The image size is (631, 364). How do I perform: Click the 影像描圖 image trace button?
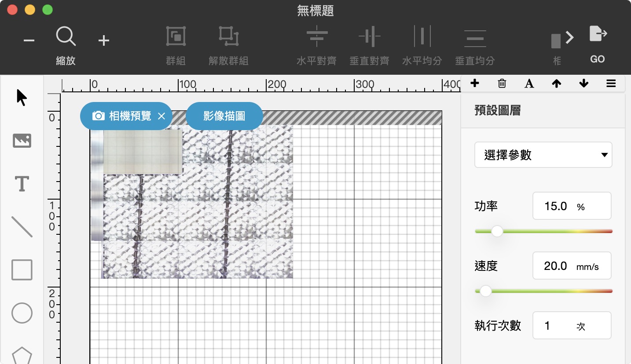pyautogui.click(x=224, y=116)
